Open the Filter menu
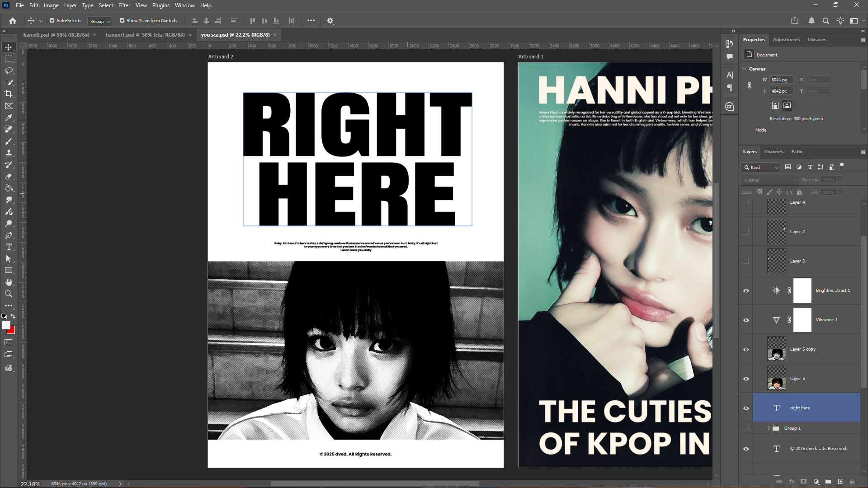The image size is (868, 488). click(124, 5)
